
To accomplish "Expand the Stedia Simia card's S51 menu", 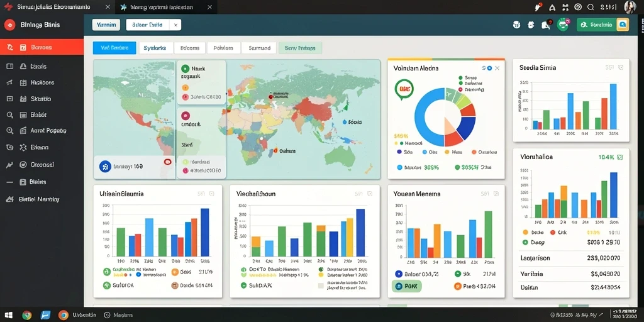I will 609,67.
